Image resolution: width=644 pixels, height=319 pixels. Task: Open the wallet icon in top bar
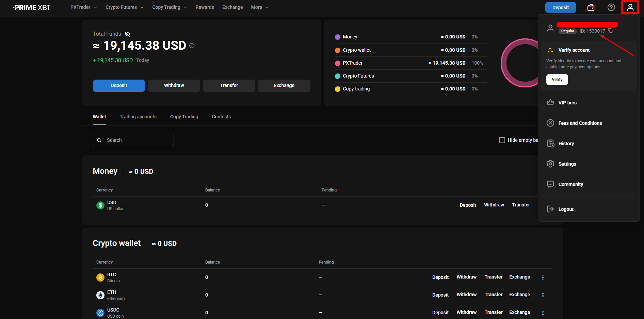(591, 7)
